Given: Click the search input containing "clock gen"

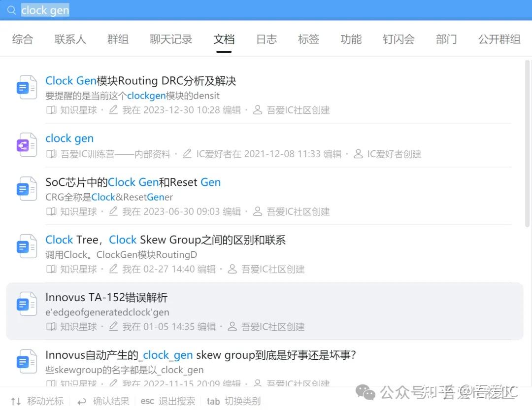Looking at the screenshot, I should (x=45, y=10).
